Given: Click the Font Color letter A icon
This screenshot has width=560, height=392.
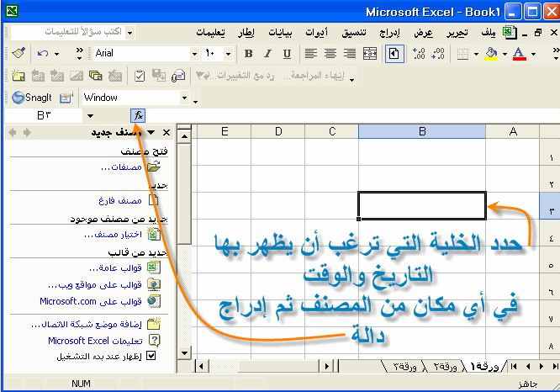Looking at the screenshot, I should 520,54.
